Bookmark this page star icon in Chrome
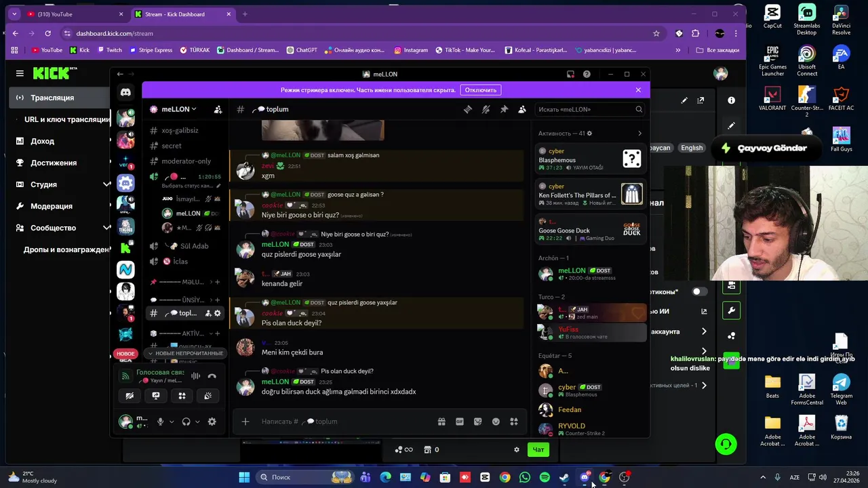 (656, 33)
